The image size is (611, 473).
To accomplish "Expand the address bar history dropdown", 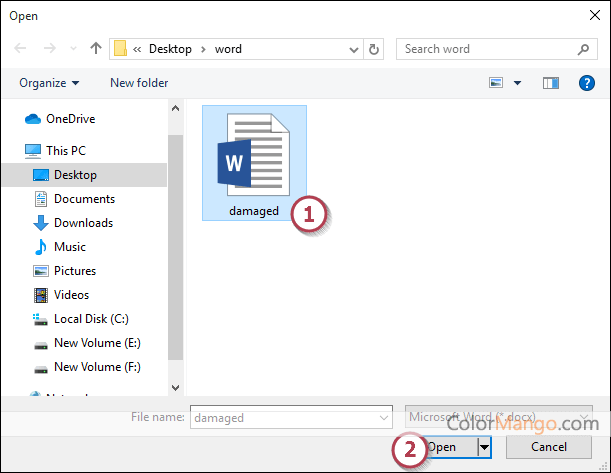I will coord(353,49).
